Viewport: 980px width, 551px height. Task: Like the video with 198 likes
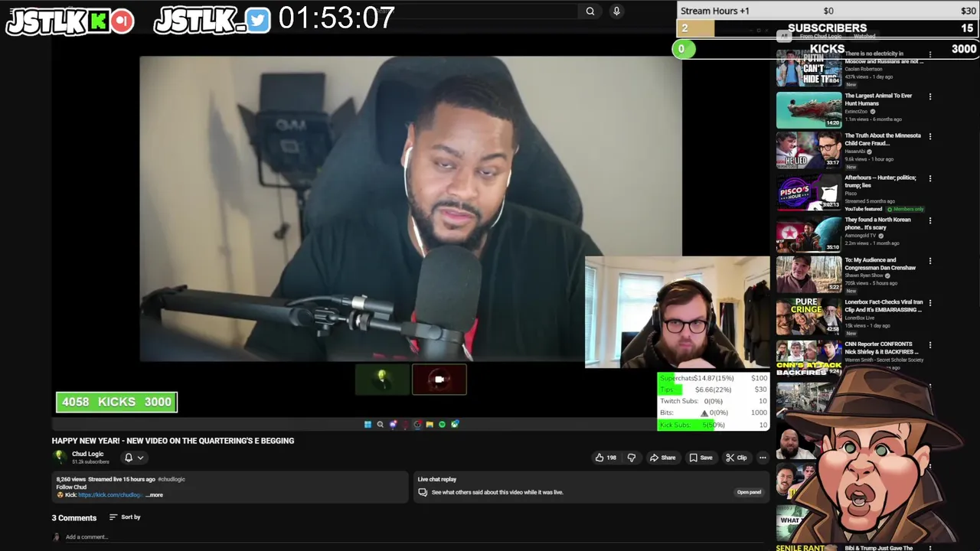tap(606, 458)
